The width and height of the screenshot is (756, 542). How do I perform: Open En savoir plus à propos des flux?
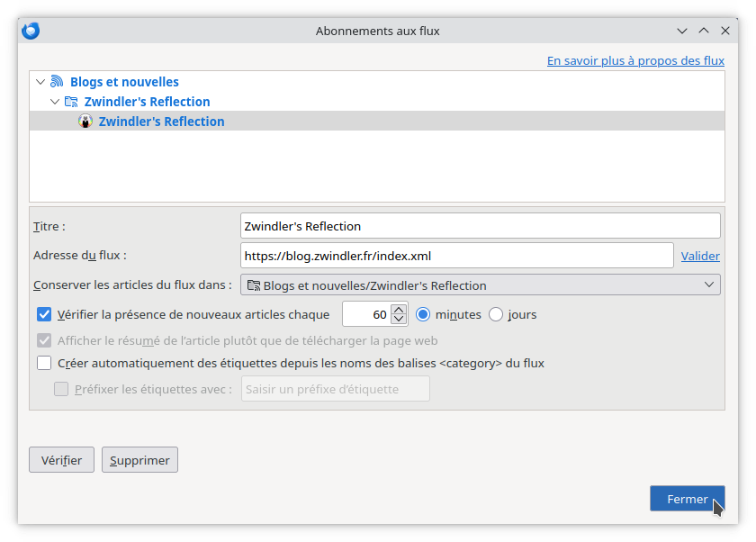635,61
